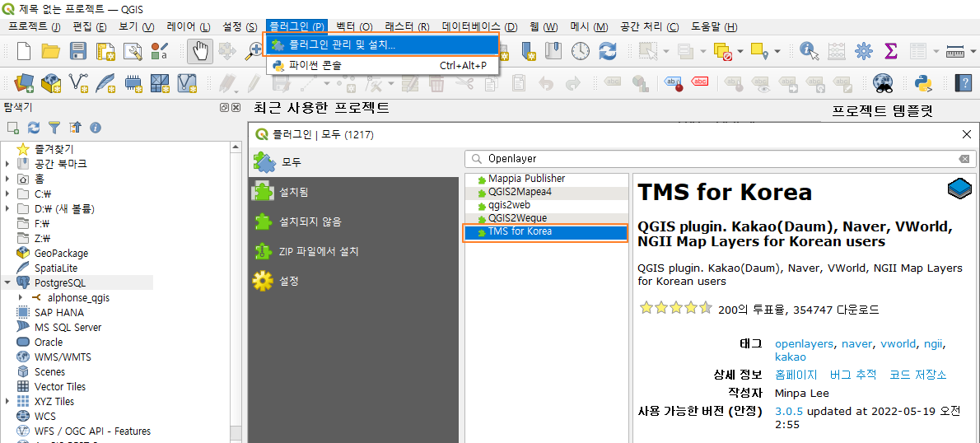Expand the 공간 북마크 tree node

tap(7, 165)
